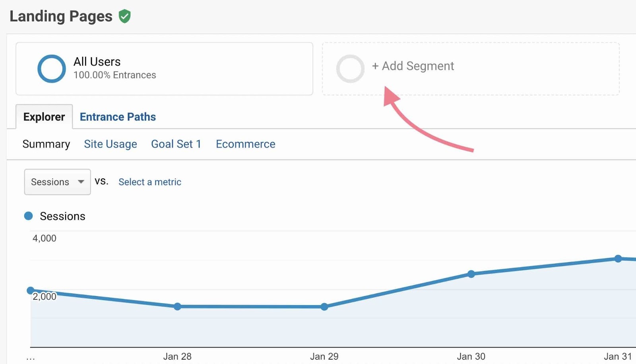Click the All Users segment card

click(x=164, y=68)
